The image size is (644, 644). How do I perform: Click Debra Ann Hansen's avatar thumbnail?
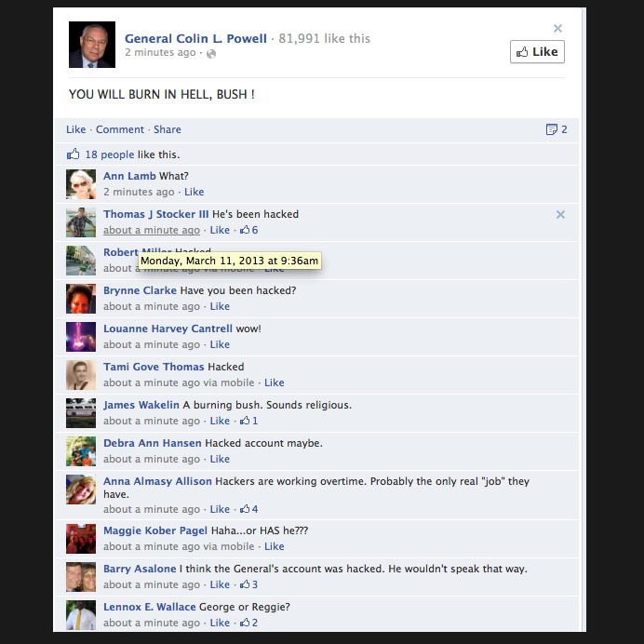point(81,451)
